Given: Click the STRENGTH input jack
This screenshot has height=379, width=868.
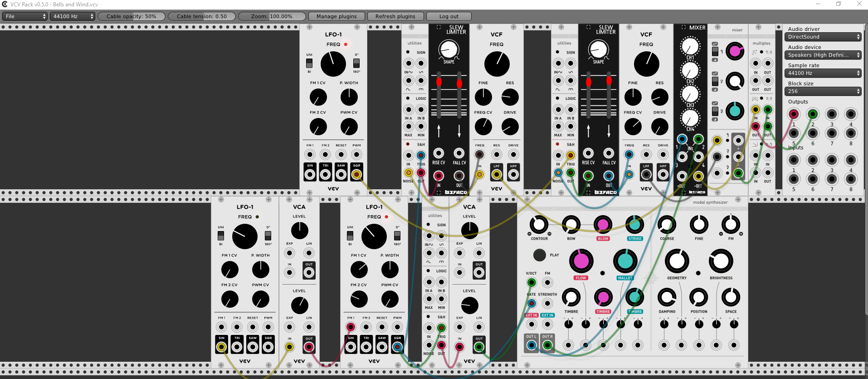Looking at the screenshot, I should (x=547, y=303).
